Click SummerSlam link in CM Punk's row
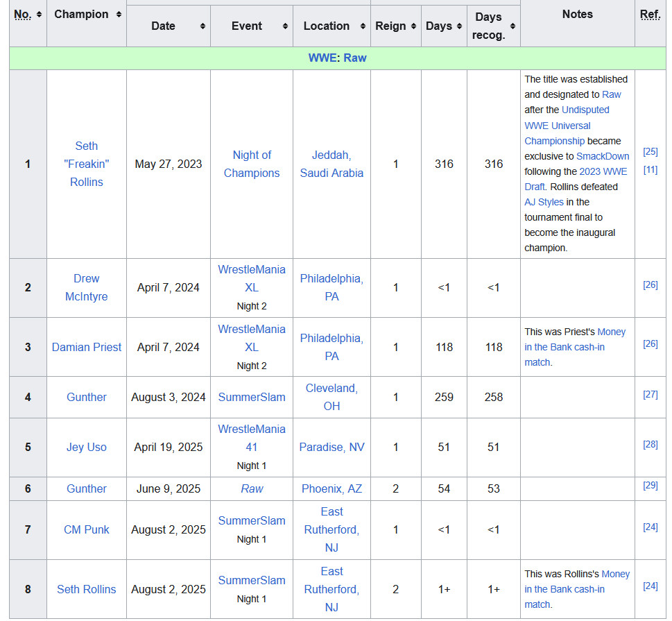Viewport: 672px width, 621px height. pos(252,520)
